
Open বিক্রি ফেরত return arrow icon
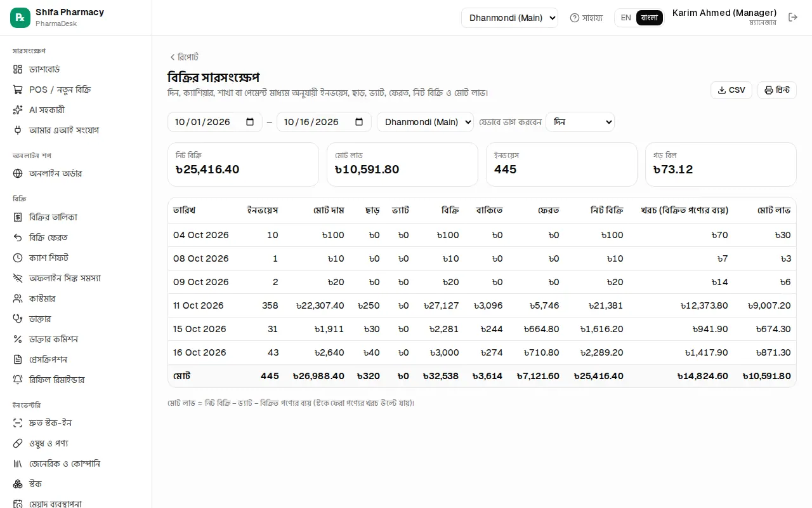pyautogui.click(x=18, y=237)
